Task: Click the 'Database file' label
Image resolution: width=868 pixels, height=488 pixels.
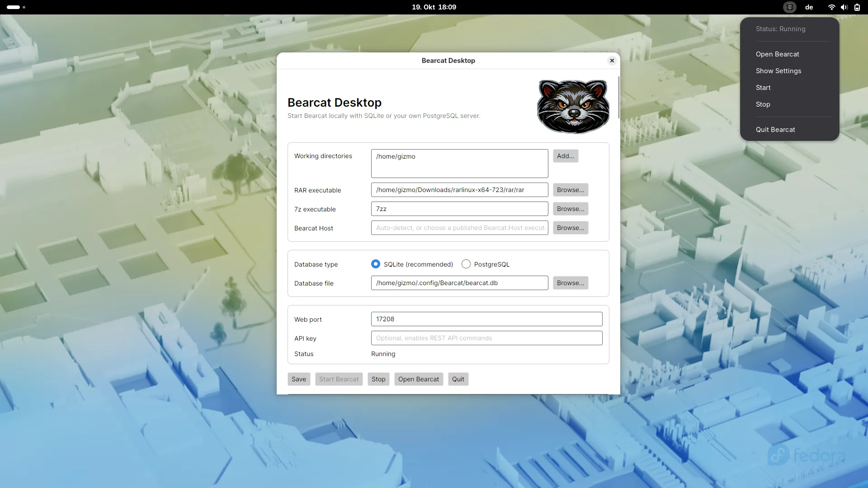Action: tap(314, 283)
